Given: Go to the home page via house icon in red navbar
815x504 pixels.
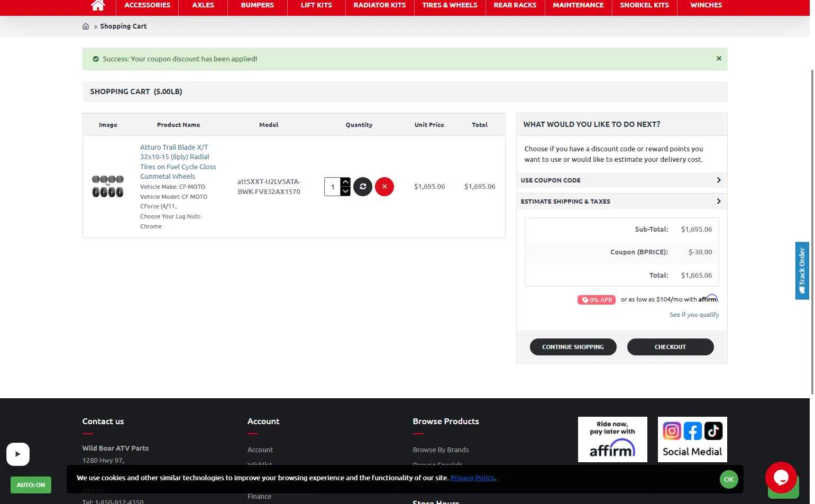Looking at the screenshot, I should pyautogui.click(x=98, y=5).
